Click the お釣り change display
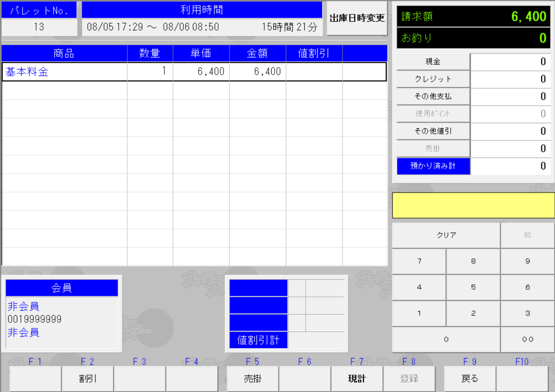Image resolution: width=555 pixels, height=392 pixels. coord(473,38)
